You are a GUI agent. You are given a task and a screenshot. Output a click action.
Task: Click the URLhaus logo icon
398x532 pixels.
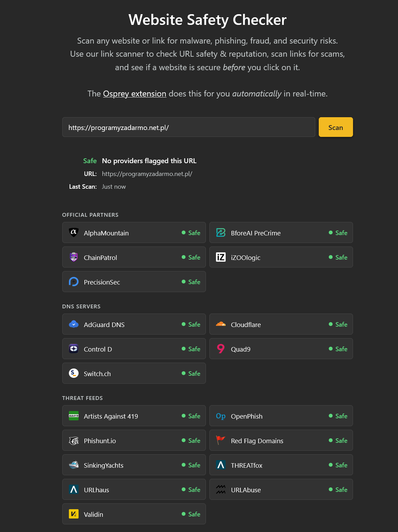point(74,489)
